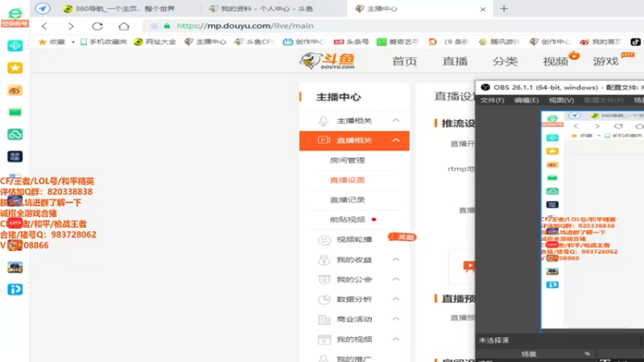Open the 360 browser logo in the sidebar
The height and width of the screenshot is (362, 644).
pyautogui.click(x=14, y=14)
